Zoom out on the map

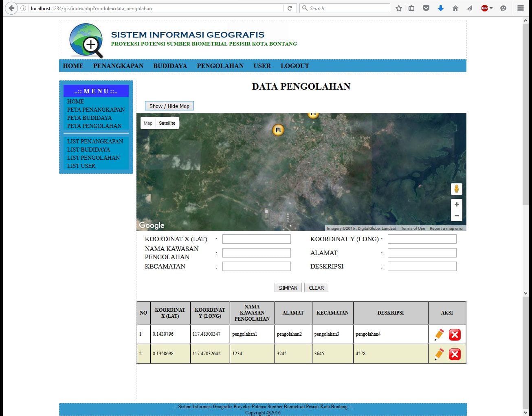click(456, 216)
